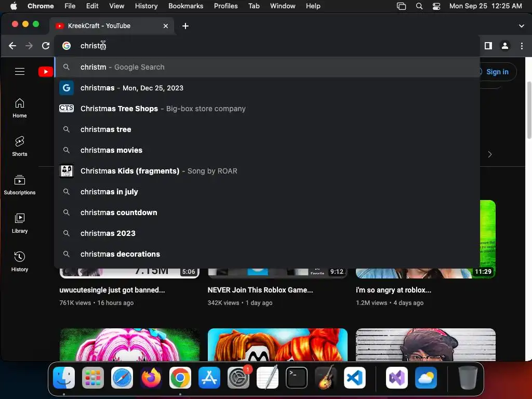
Task: Open the View menu
Action: click(x=116, y=6)
